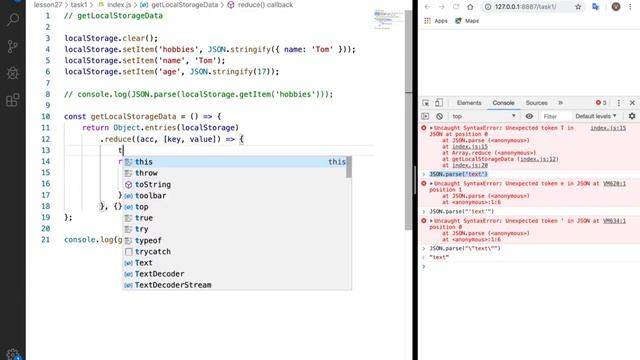The width and height of the screenshot is (640, 360).
Task: Show the DevTools console sidebar
Action: coord(425,116)
